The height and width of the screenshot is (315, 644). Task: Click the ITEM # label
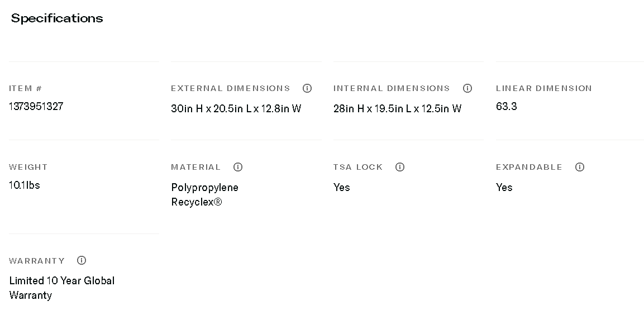click(26, 88)
